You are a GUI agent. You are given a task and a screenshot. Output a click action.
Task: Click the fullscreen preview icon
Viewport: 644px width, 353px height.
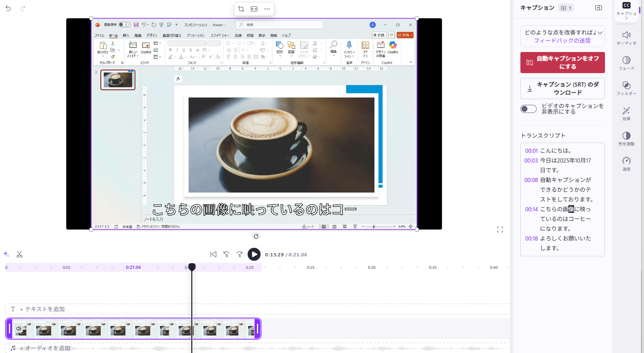(x=500, y=230)
